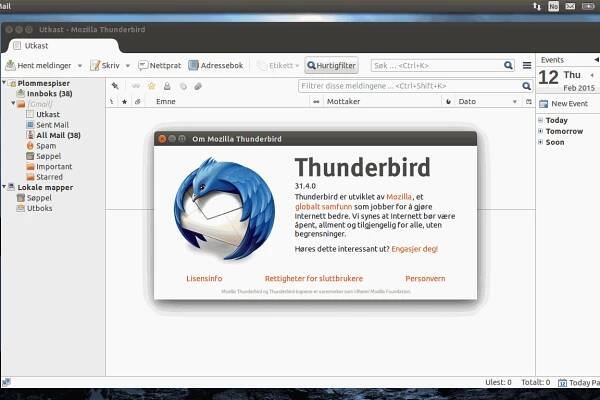Collapse the Plommespiser account tree

(x=8, y=83)
